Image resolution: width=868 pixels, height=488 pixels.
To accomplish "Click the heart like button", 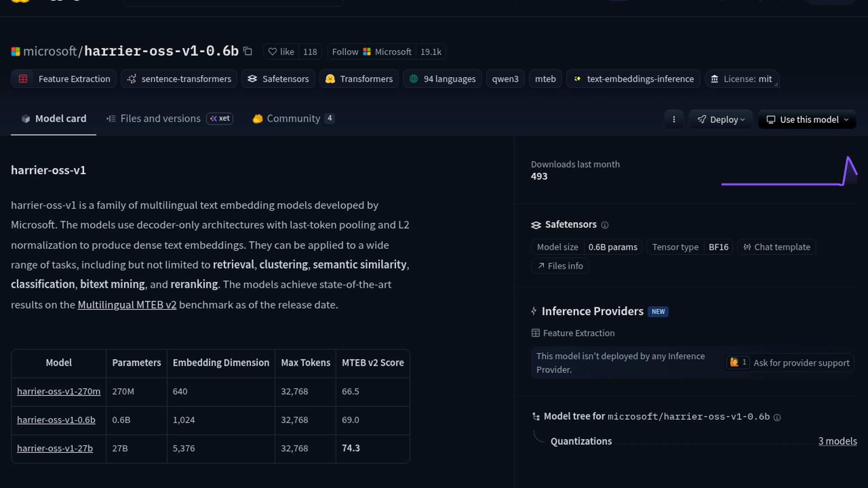I will (x=281, y=52).
